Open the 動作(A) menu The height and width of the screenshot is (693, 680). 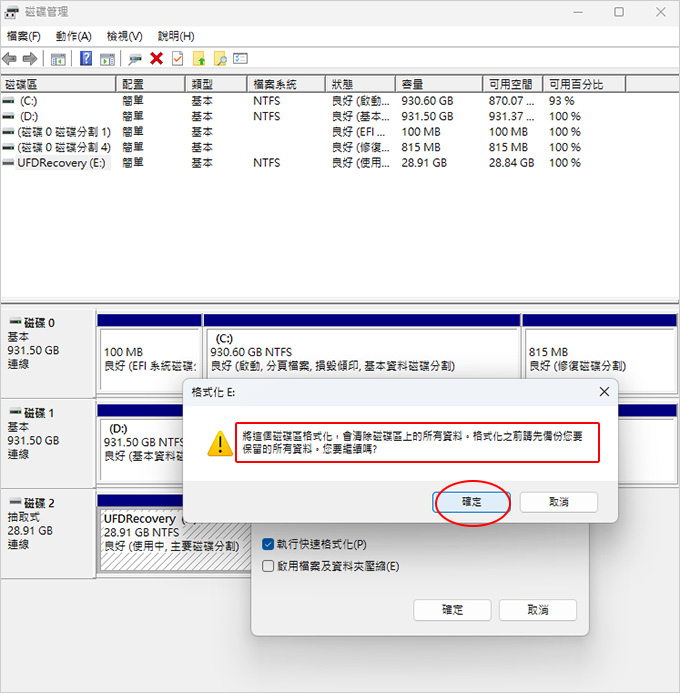pyautogui.click(x=73, y=36)
